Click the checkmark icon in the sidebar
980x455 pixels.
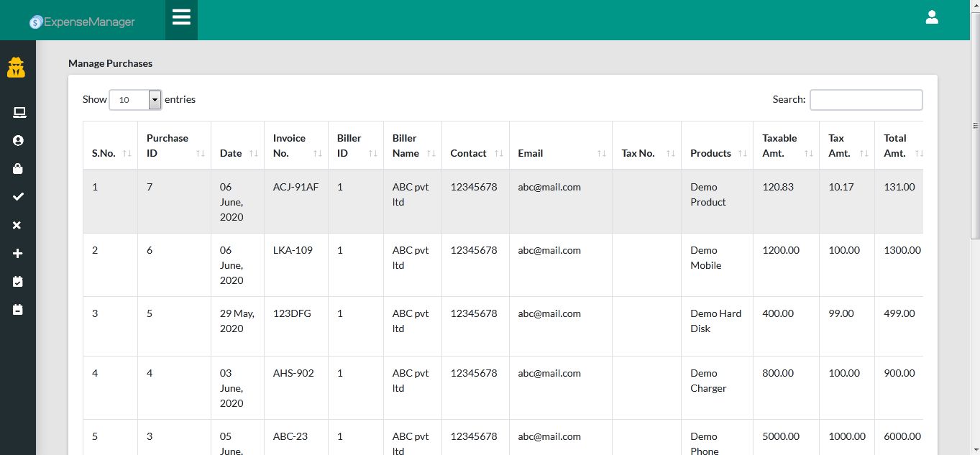click(18, 197)
